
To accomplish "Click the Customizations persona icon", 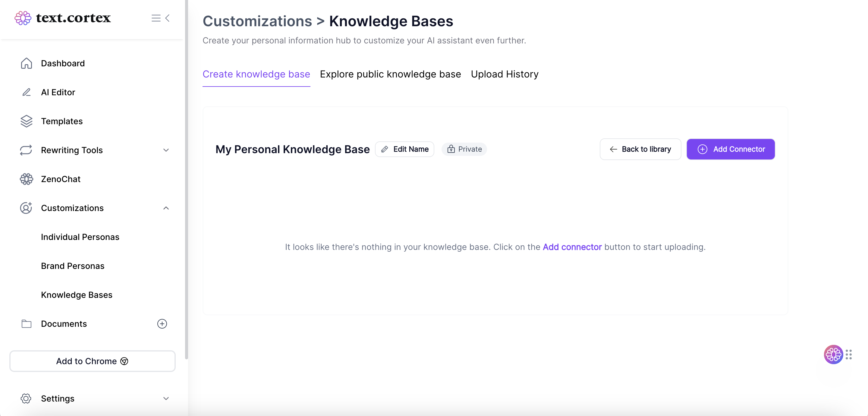I will 26,208.
